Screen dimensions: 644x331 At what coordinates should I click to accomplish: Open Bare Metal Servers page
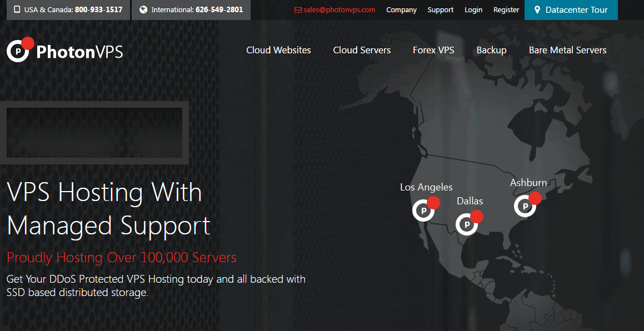pyautogui.click(x=568, y=50)
